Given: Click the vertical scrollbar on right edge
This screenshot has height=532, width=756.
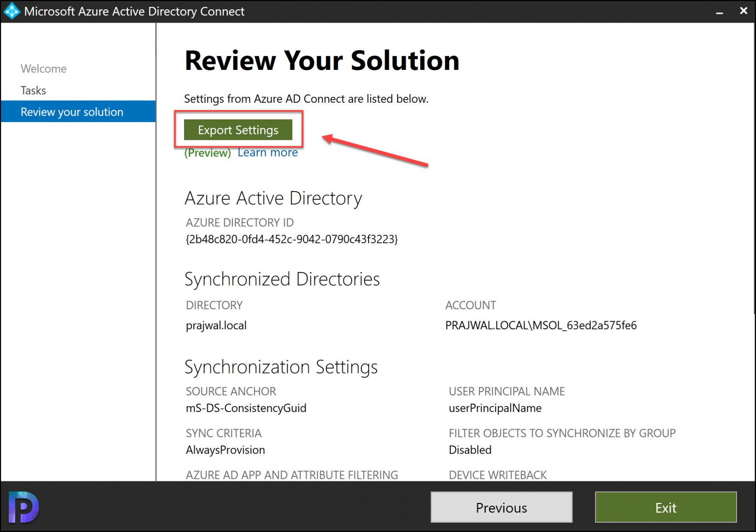Looking at the screenshot, I should (x=754, y=167).
